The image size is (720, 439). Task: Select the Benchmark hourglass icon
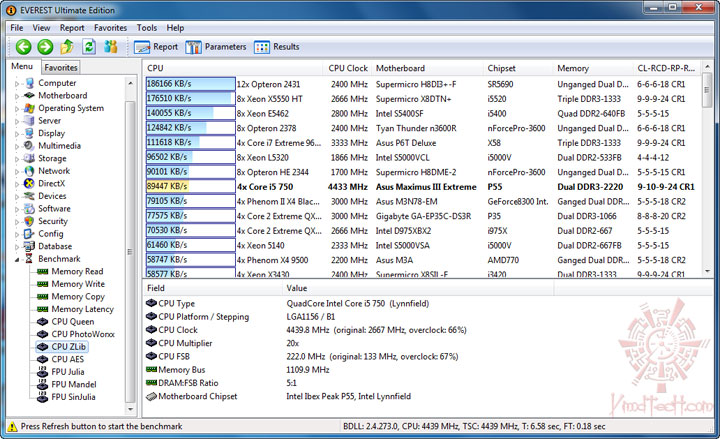pos(29,259)
